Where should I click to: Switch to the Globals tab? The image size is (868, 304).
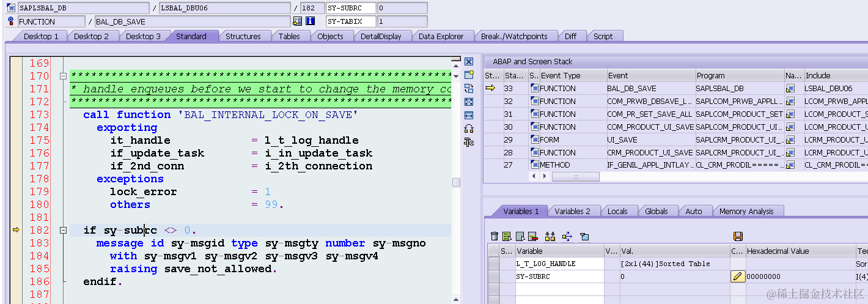pos(656,211)
